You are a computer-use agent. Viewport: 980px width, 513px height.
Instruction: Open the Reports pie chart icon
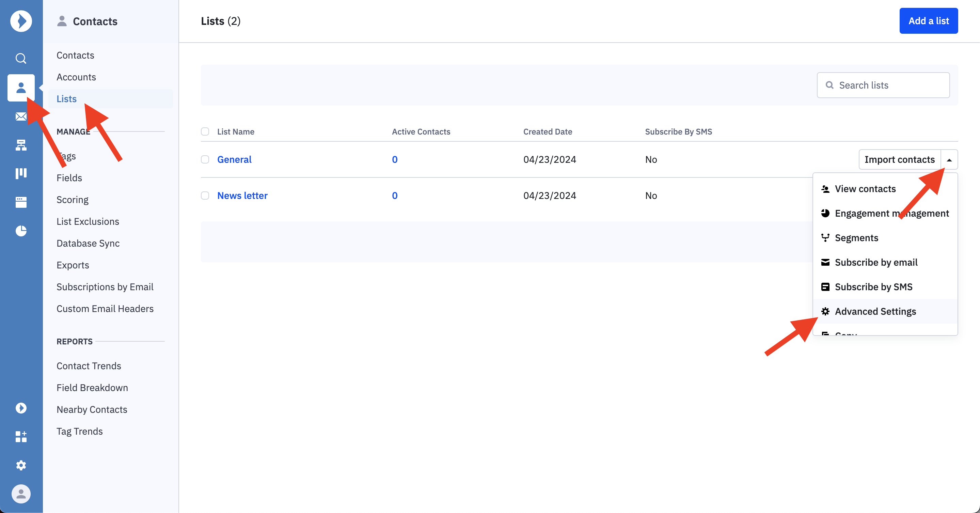coord(21,231)
